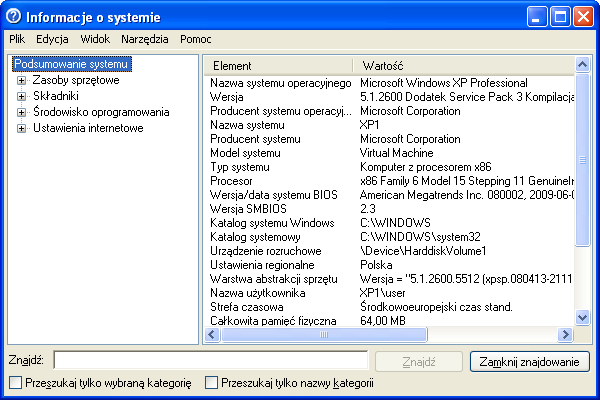The image size is (600, 400).
Task: Click the Element column header
Action: tap(278, 66)
